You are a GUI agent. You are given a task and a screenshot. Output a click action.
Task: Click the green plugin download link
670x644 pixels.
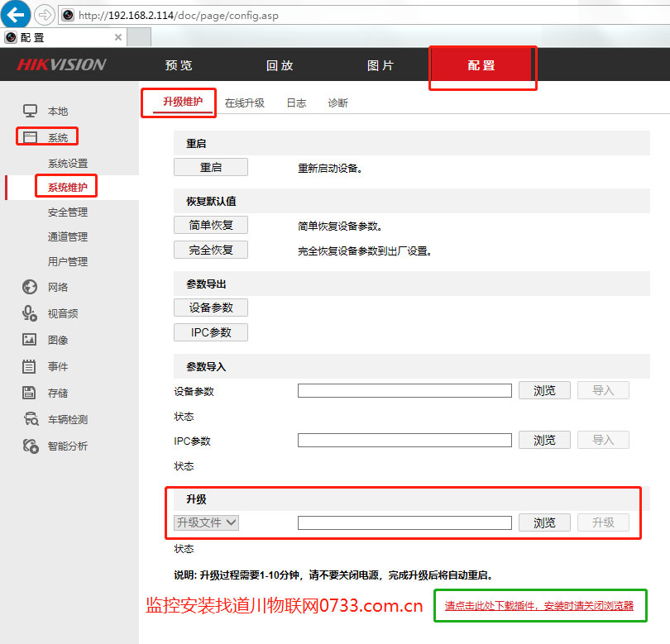[540, 605]
